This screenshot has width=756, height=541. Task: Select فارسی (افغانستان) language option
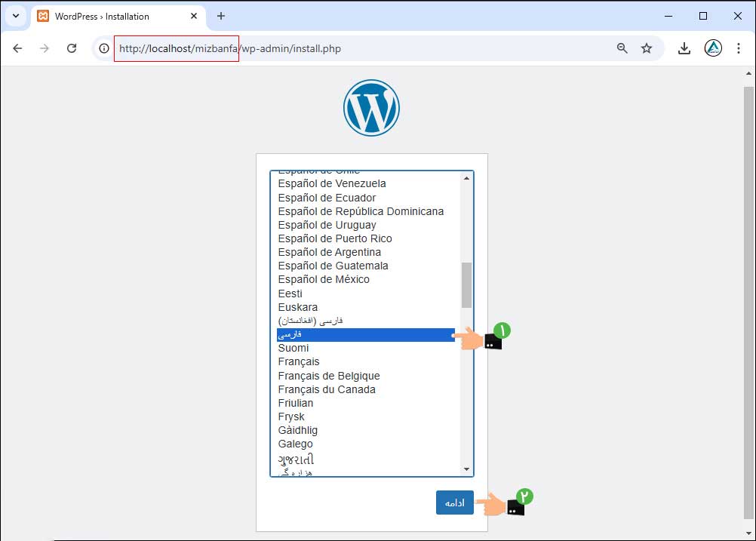pyautogui.click(x=365, y=321)
